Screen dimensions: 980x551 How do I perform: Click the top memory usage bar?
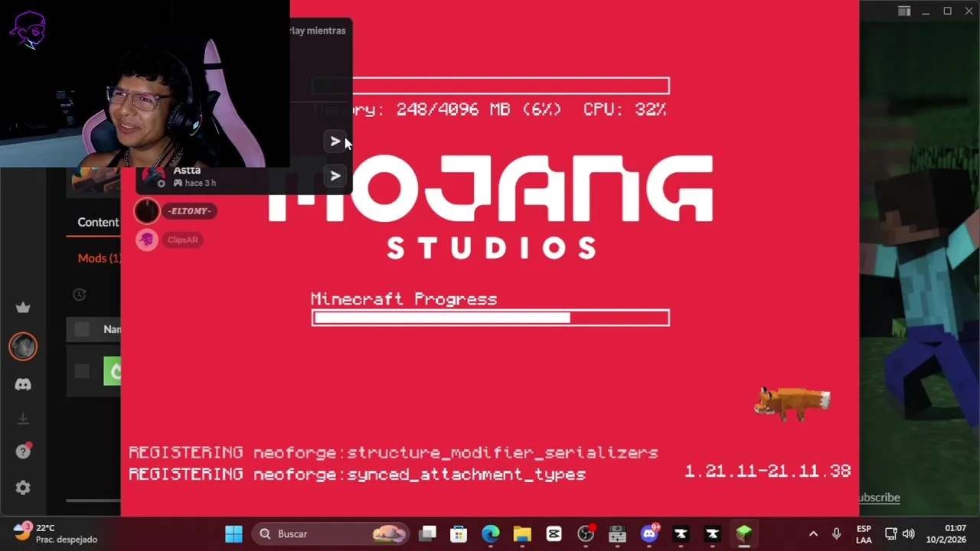(x=490, y=86)
